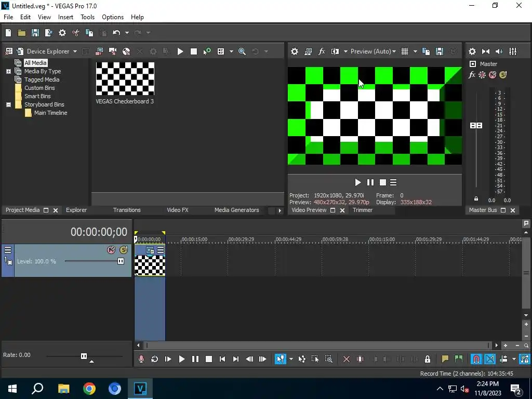Open the track 1 hamburger menu
Screen dimensions: 532x399
[x=8, y=250]
